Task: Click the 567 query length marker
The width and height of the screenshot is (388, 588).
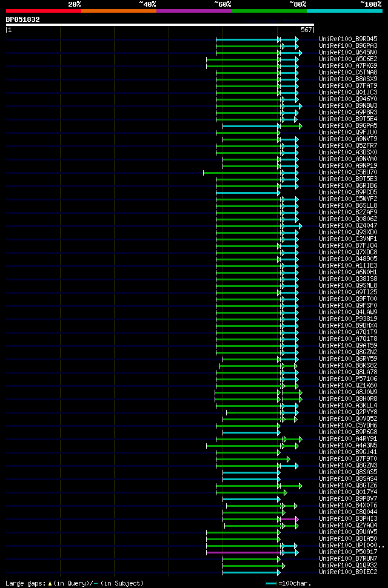Action: tap(306, 30)
